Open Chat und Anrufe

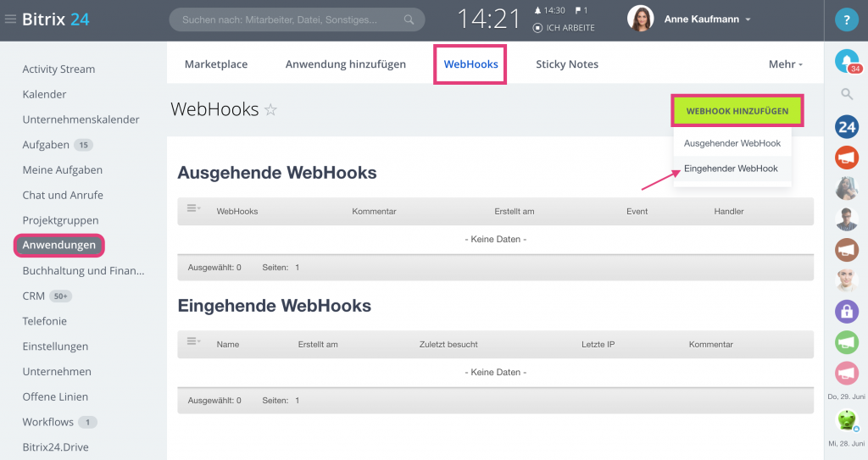pyautogui.click(x=63, y=195)
